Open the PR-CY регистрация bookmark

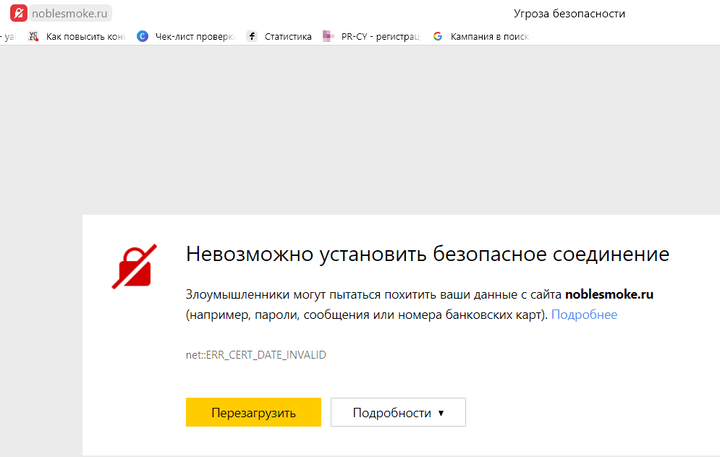click(380, 36)
